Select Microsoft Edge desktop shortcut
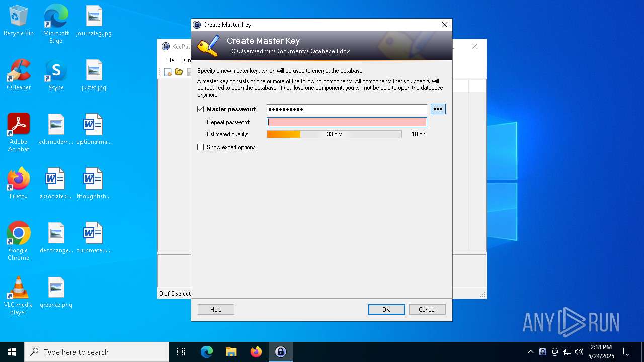Screen dimensions: 644x362 (56, 24)
